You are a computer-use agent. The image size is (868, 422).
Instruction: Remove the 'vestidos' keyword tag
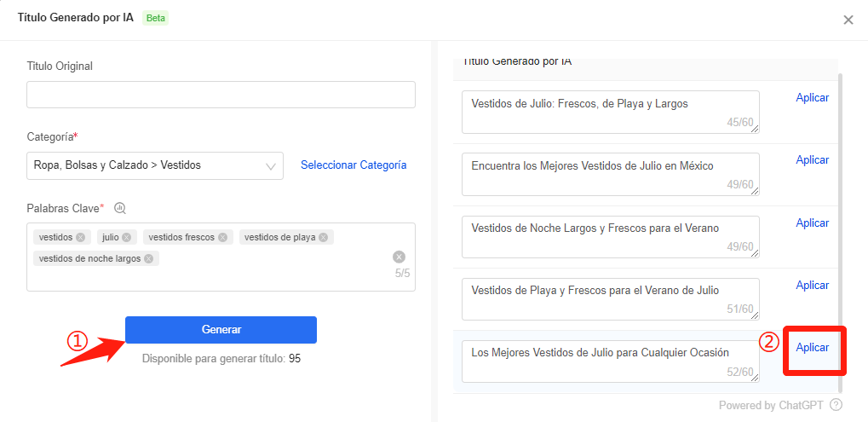click(80, 238)
